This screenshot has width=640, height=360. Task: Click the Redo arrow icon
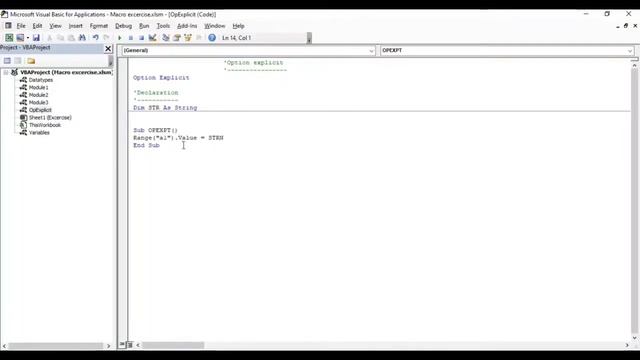tap(107, 38)
